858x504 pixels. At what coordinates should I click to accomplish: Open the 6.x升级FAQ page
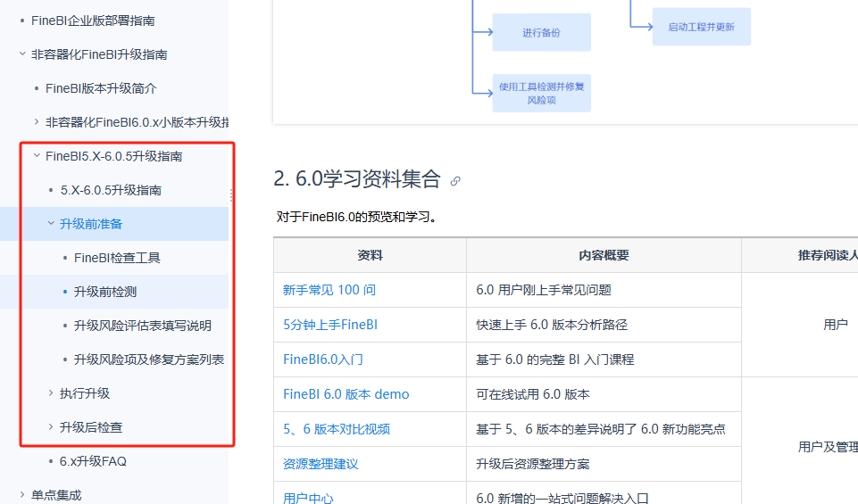pos(93,461)
